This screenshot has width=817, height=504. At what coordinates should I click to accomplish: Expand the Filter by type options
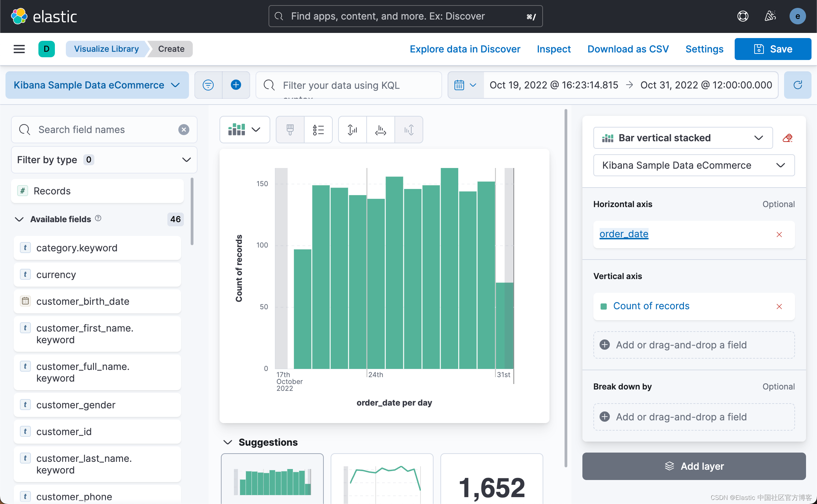[186, 160]
